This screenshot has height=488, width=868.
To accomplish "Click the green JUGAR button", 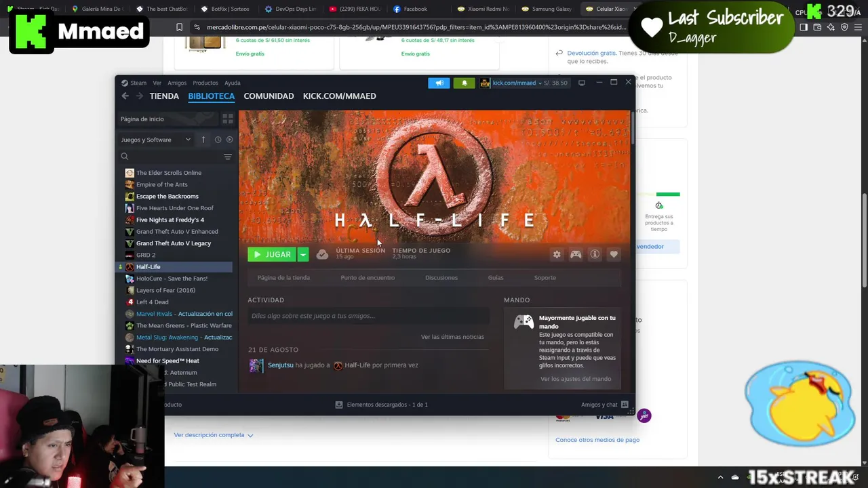I will point(273,254).
